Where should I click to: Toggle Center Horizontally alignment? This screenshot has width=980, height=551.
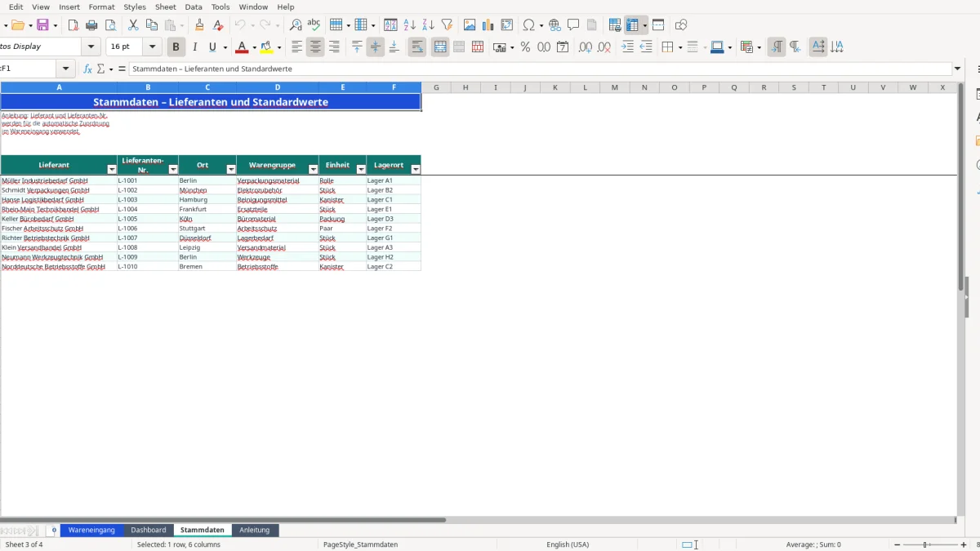pyautogui.click(x=315, y=47)
